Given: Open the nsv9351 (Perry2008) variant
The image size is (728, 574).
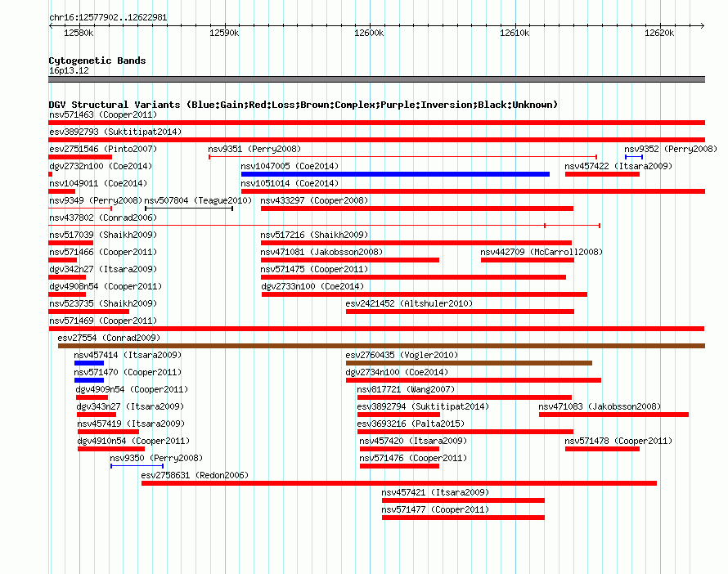Looking at the screenshot, I should click(x=254, y=149).
